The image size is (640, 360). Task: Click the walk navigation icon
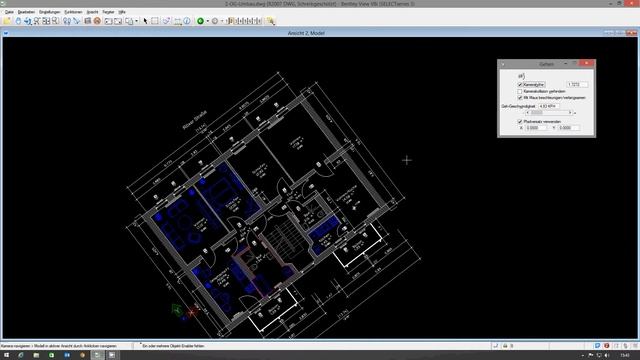coord(67,21)
